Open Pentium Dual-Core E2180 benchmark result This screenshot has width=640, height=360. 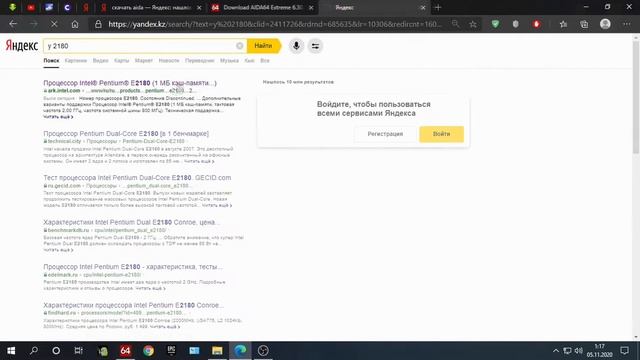(x=126, y=133)
